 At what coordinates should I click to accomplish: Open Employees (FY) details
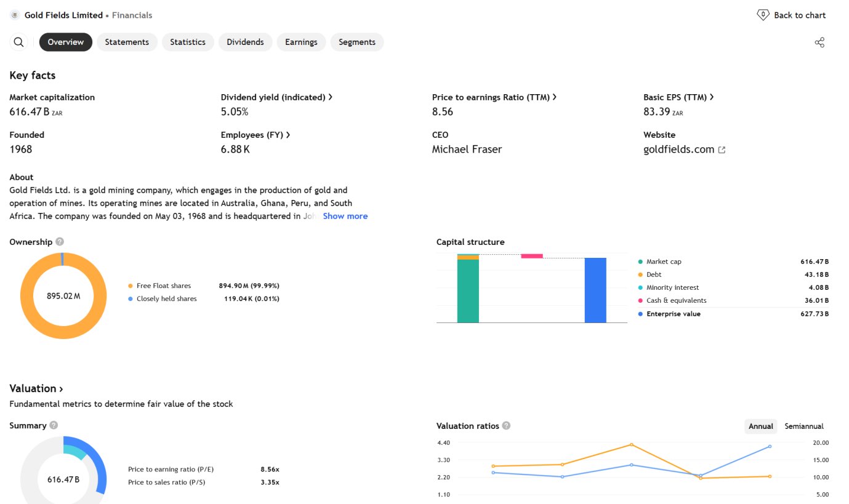coord(256,135)
